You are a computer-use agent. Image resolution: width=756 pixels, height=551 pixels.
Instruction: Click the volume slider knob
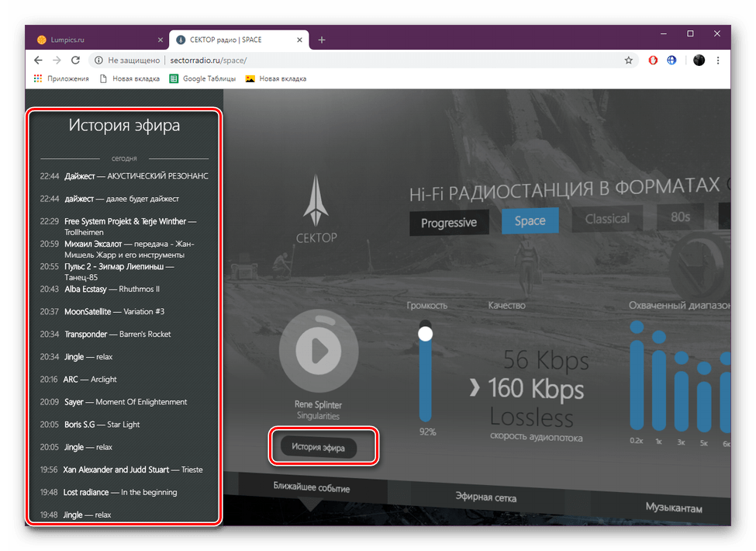pos(425,334)
